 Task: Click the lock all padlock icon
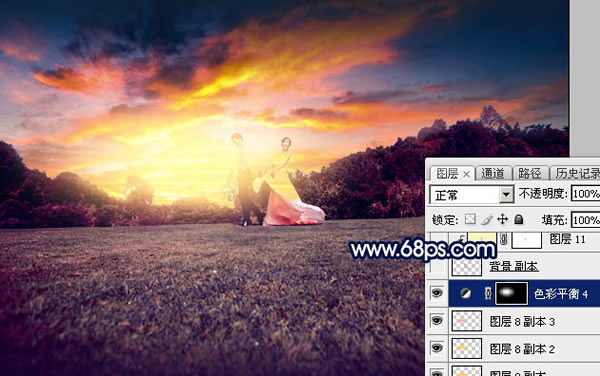click(518, 219)
